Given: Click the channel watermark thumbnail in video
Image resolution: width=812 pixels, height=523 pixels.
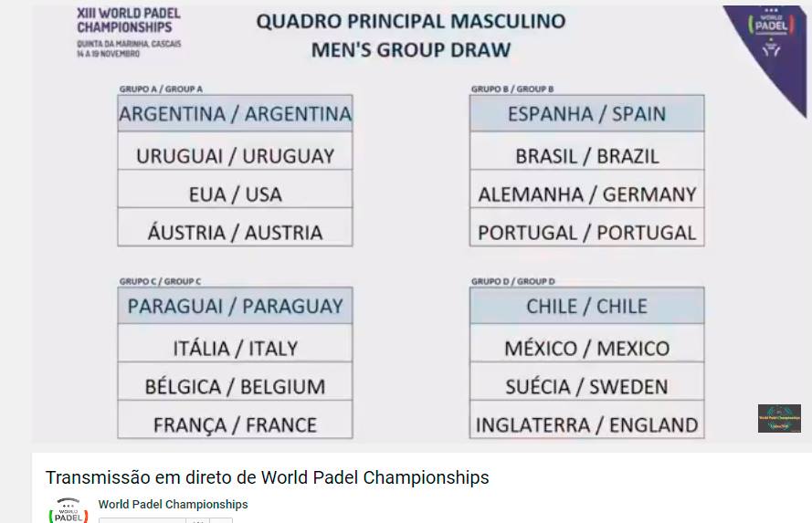Looking at the screenshot, I should tap(779, 419).
